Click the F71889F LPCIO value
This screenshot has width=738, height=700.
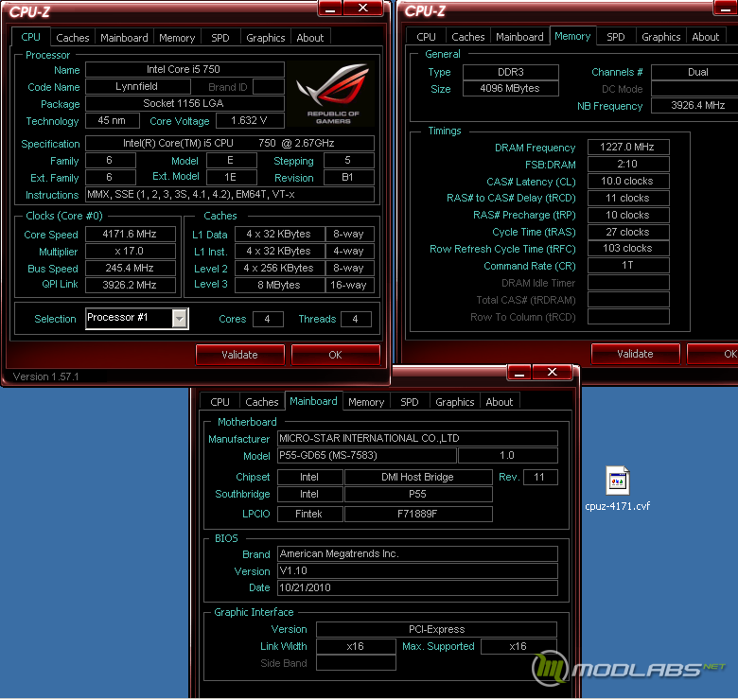(418, 514)
